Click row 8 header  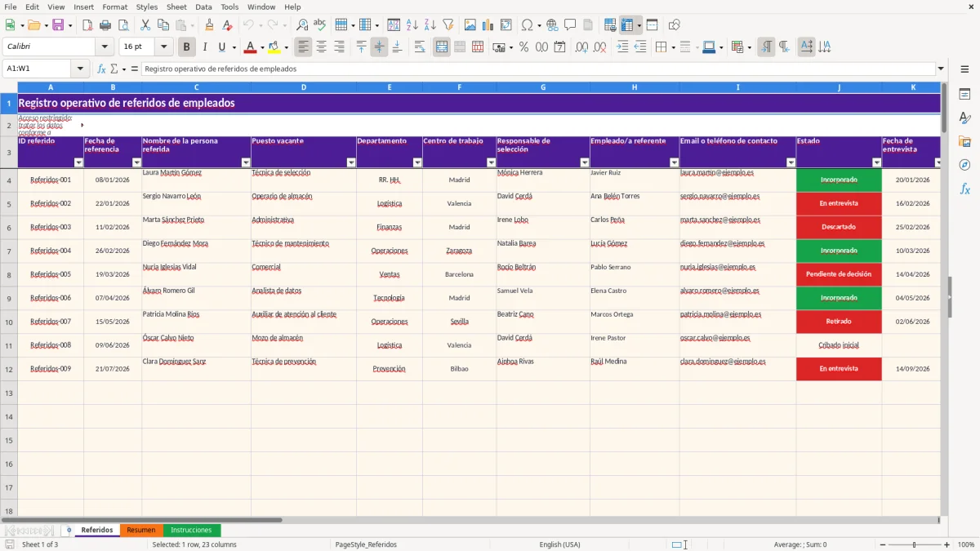point(8,275)
